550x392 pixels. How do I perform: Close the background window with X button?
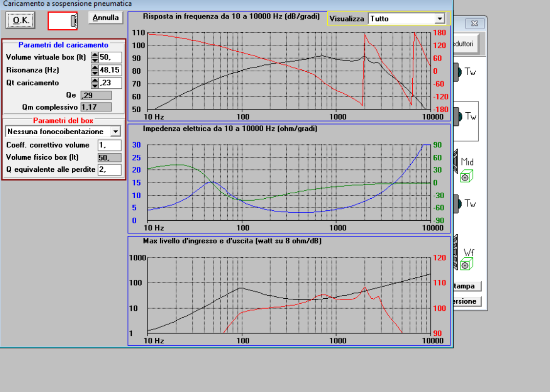[x=475, y=23]
